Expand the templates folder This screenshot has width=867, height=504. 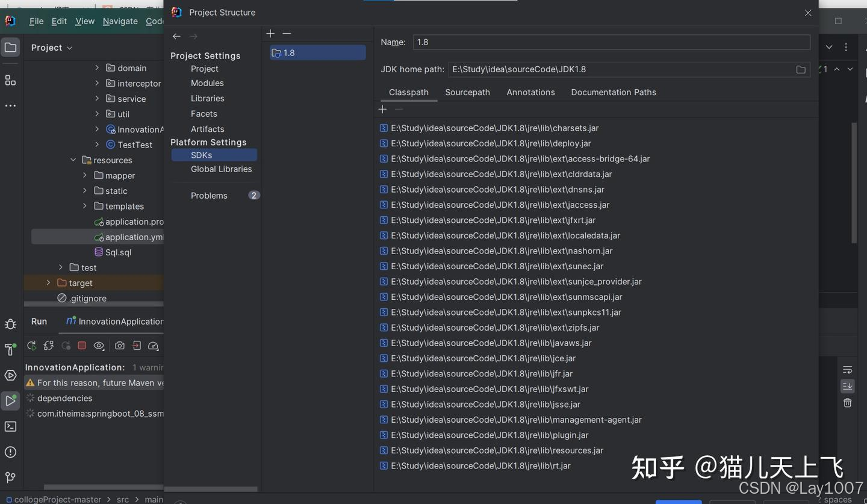tap(85, 206)
